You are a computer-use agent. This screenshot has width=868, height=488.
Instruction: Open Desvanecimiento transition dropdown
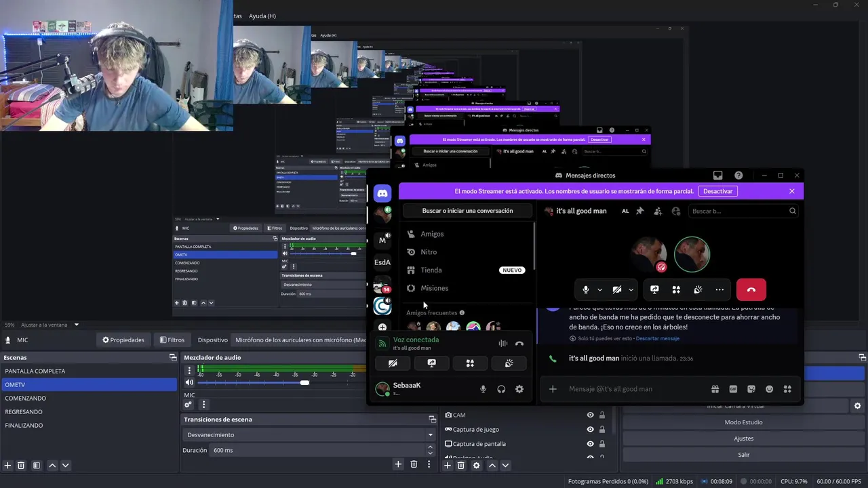point(309,434)
